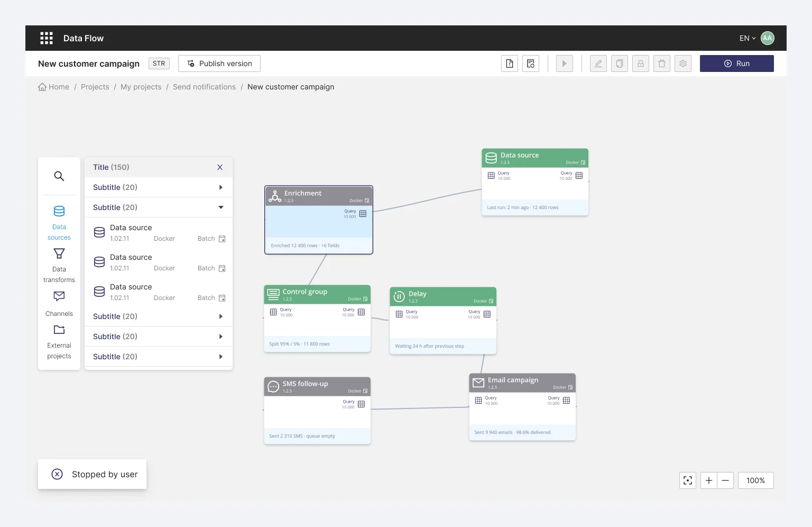Go to Home breadcrumb
Screen dimensions: 812x527
pos(54,87)
